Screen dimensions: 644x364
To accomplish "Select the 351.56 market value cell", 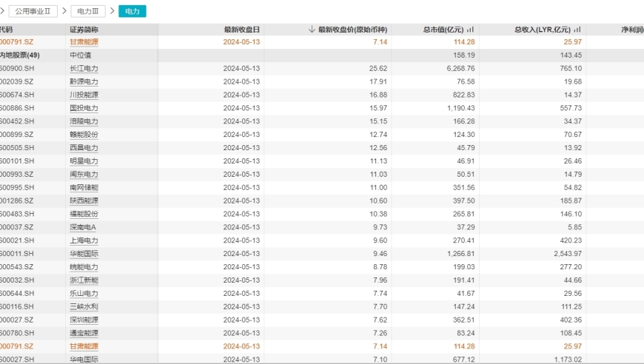I will pos(464,187).
